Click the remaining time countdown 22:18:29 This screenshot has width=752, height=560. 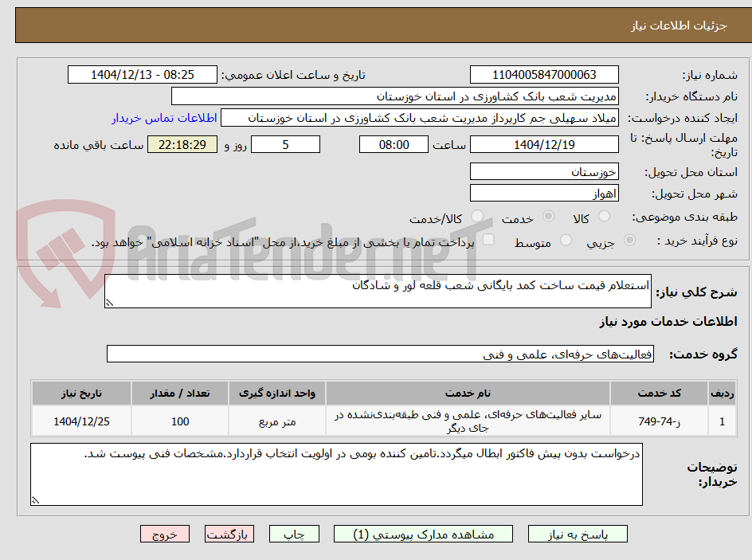click(182, 144)
